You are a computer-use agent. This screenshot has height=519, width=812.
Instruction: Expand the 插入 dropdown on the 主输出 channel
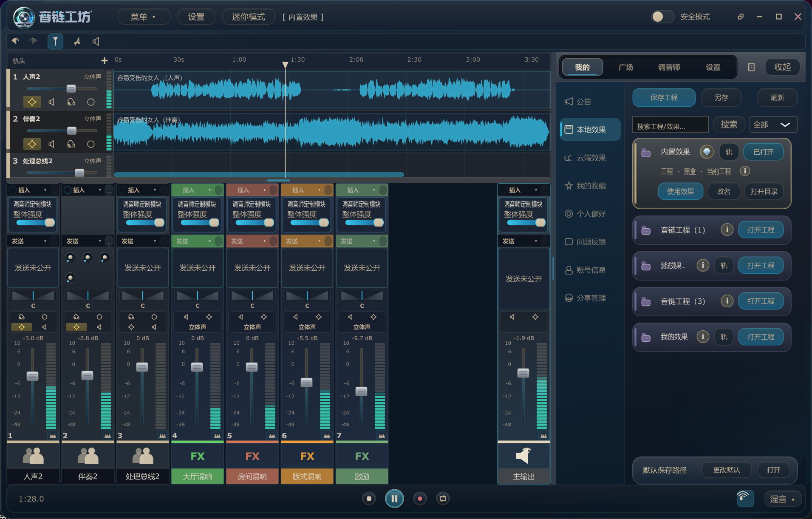tap(536, 190)
